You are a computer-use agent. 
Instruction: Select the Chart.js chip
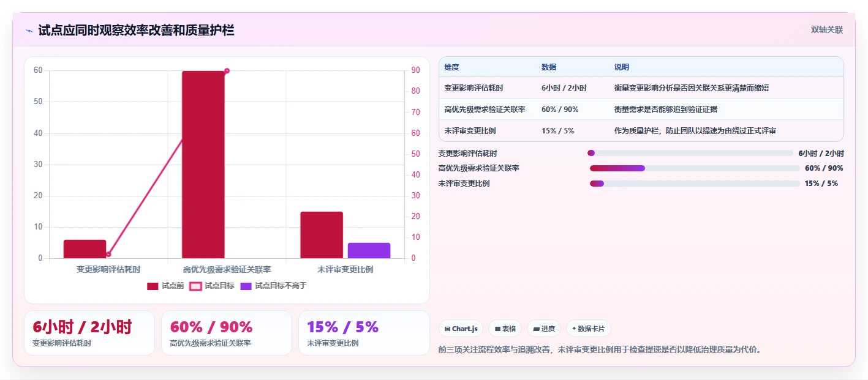(461, 329)
